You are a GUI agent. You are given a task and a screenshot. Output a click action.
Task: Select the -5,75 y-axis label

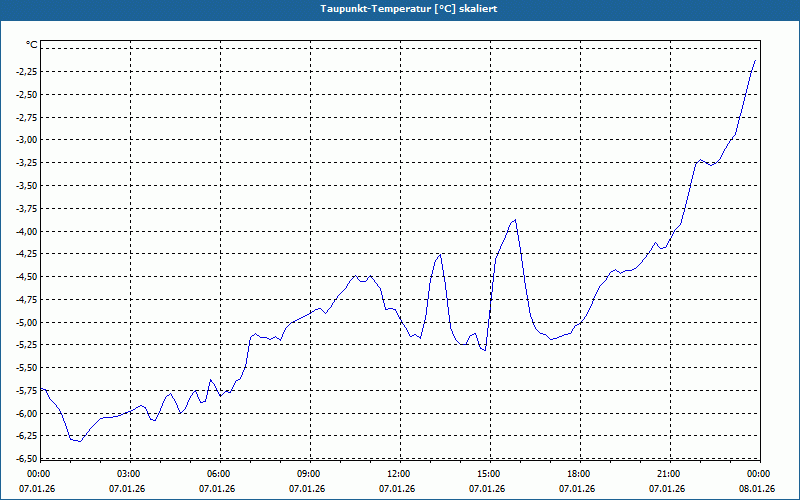(x=25, y=390)
